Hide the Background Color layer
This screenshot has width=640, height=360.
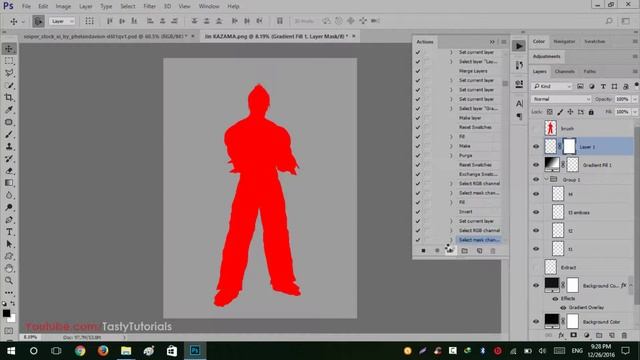click(536, 322)
